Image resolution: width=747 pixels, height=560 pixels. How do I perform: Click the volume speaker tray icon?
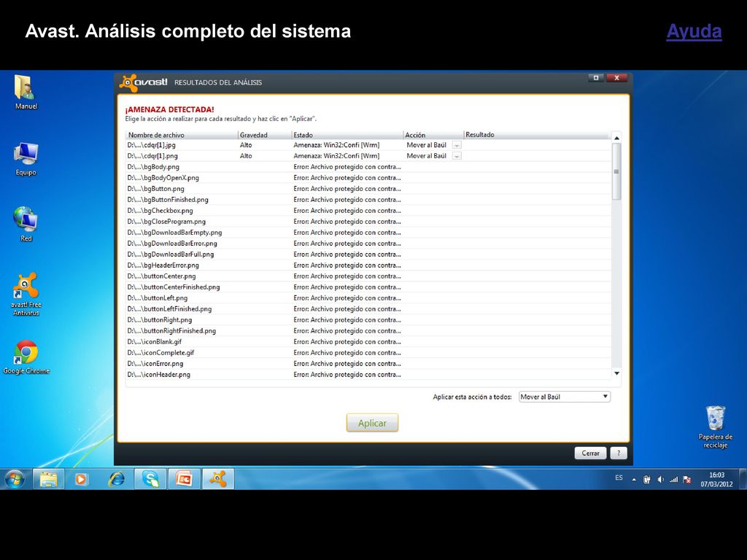660,480
